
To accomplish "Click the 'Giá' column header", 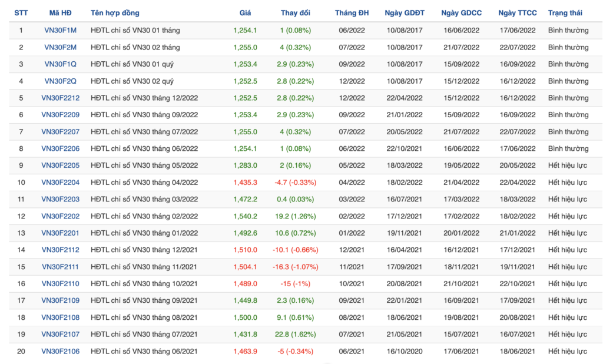I will tap(245, 13).
